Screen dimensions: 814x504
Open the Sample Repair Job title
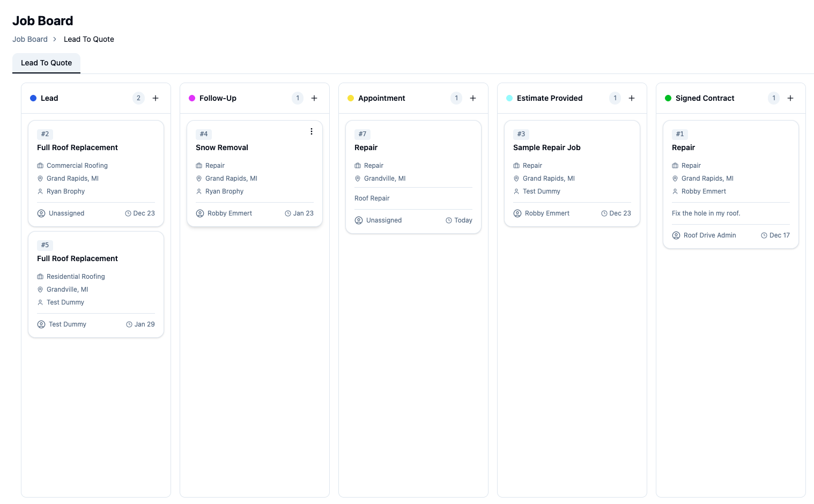pyautogui.click(x=547, y=147)
